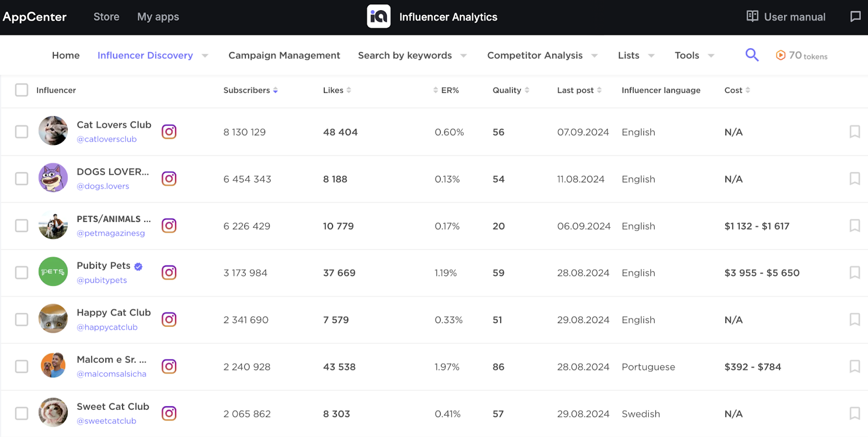Screen dimensions: 868x437
Task: Click the orange tokens play icon
Action: coord(781,55)
